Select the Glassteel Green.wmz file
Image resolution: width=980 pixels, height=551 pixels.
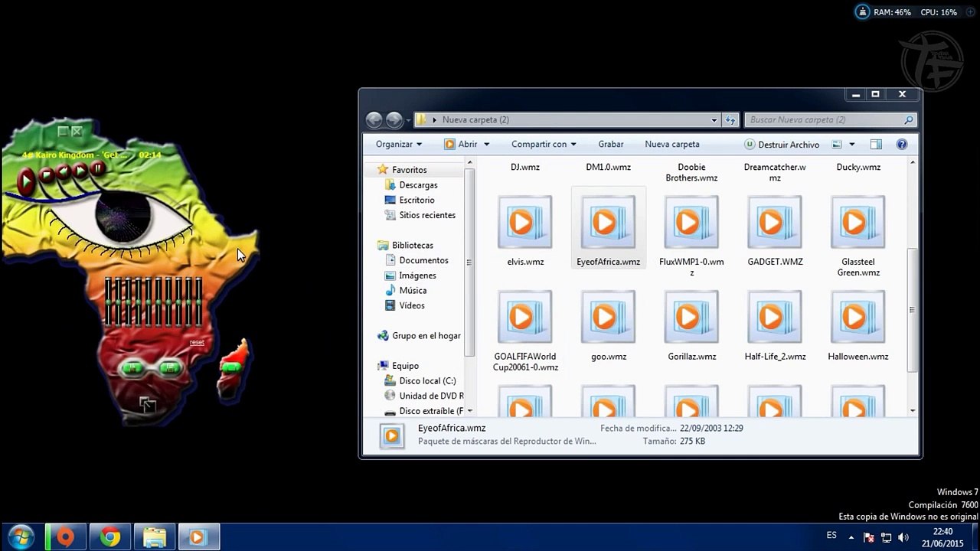pyautogui.click(x=858, y=236)
